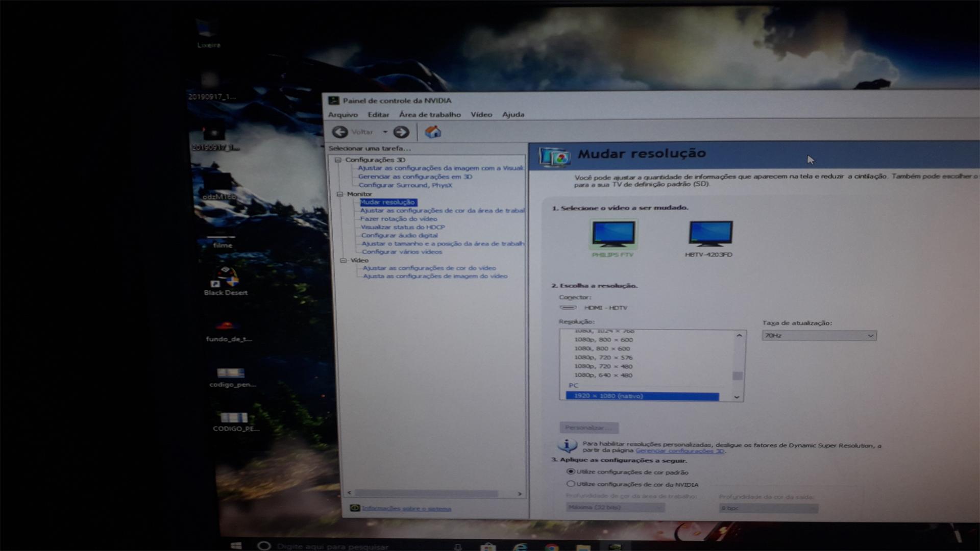Click resolution list scroll up arrow
The width and height of the screenshot is (980, 551).
[x=739, y=335]
